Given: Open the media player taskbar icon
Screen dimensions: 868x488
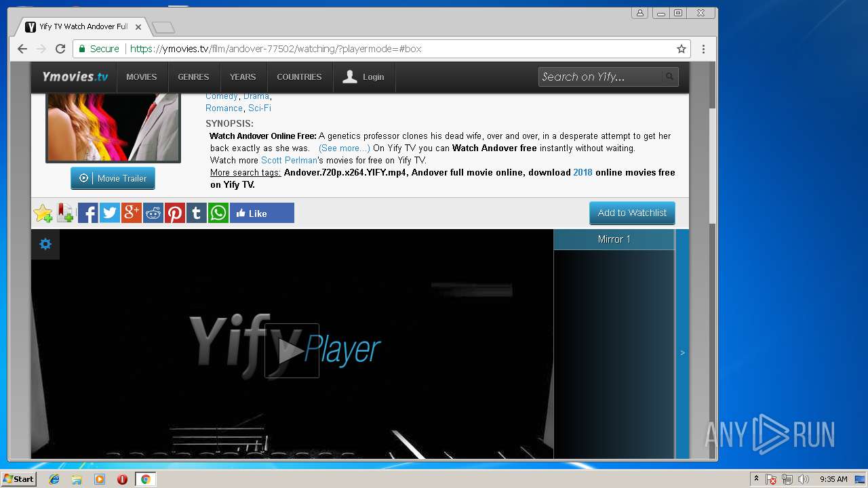Looking at the screenshot, I should pos(100,479).
